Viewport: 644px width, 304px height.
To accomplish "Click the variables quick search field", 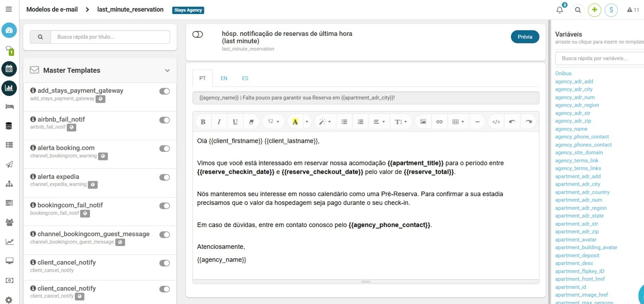I will point(599,58).
